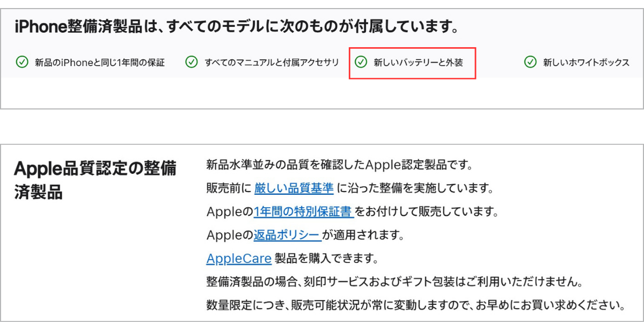Open the 厳しい品質基準 link
Image resolution: width=644 pixels, height=322 pixels.
(294, 188)
